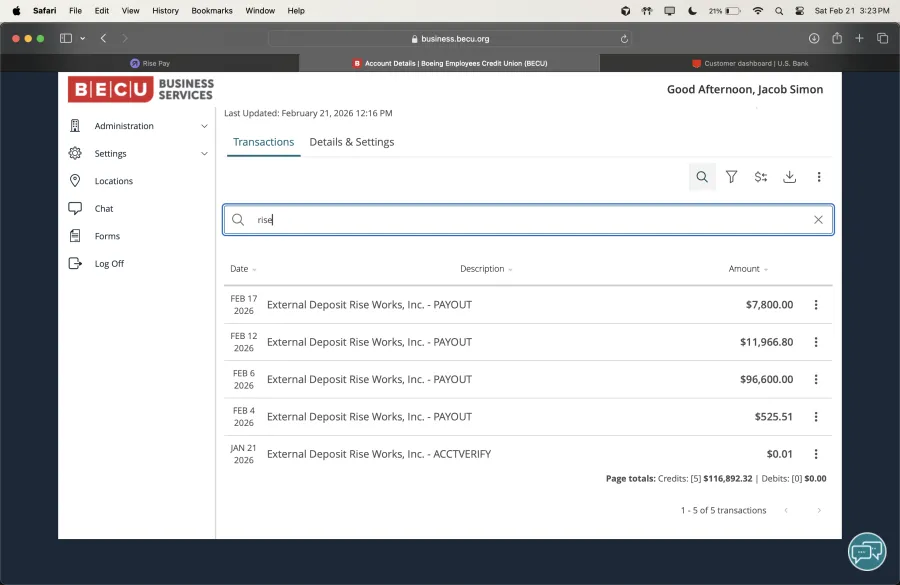Select the Feb 6 PAYOUT transaction description
The image size is (900, 585).
tap(369, 379)
